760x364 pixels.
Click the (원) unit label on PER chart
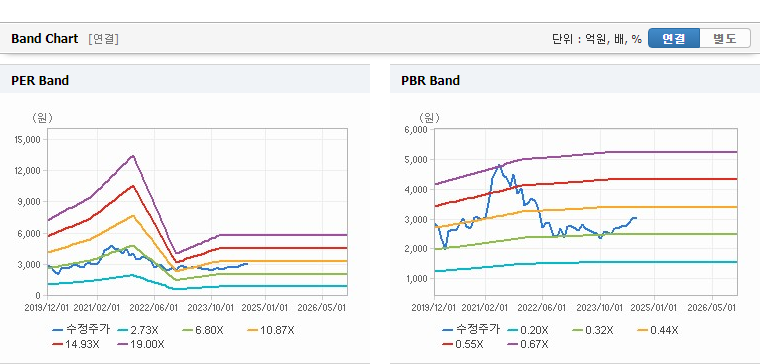42,118
